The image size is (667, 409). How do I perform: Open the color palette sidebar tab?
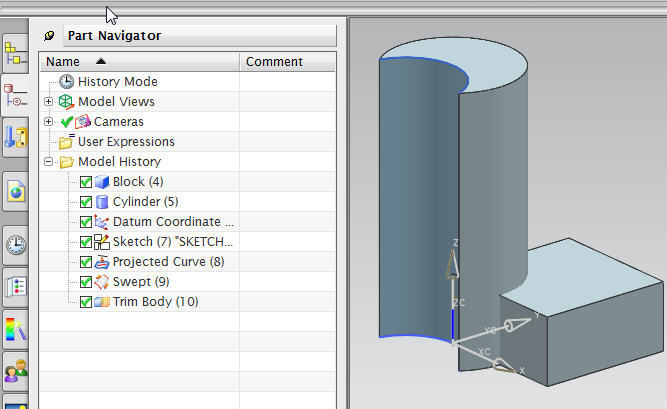click(16, 329)
